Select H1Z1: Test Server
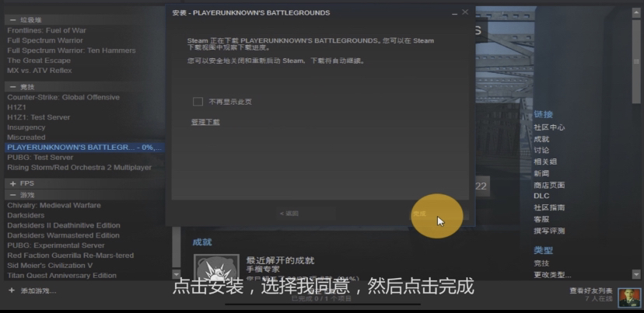The height and width of the screenshot is (313, 644). pyautogui.click(x=39, y=117)
